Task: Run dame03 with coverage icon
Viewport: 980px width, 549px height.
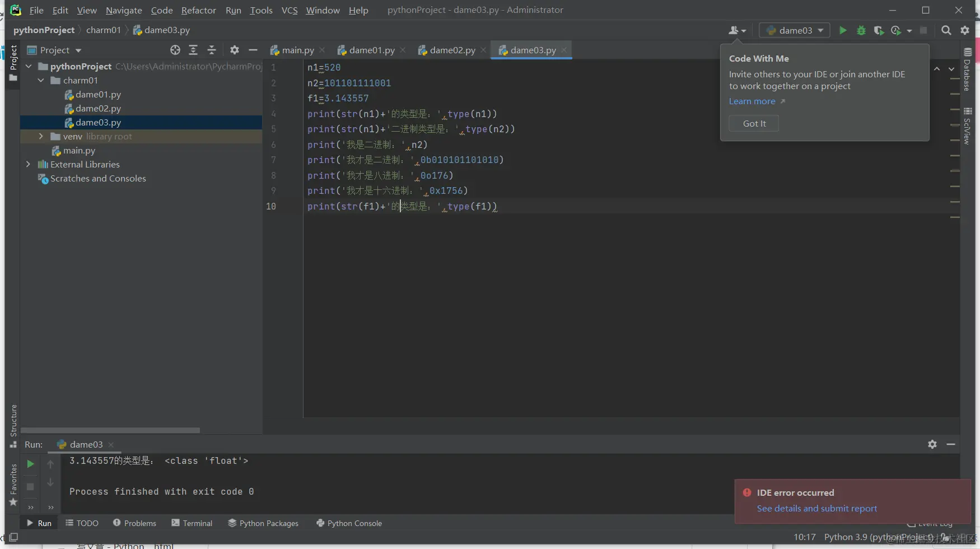Action: click(879, 30)
